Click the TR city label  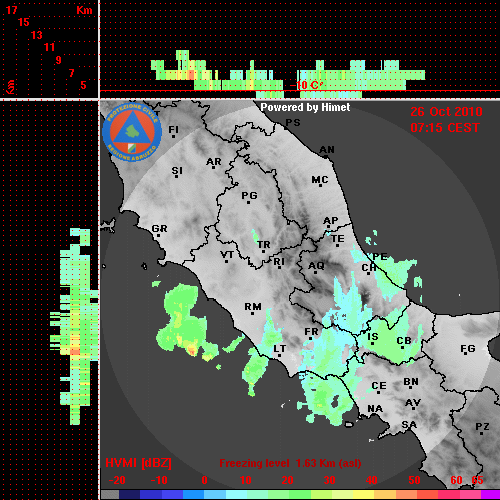[264, 245]
